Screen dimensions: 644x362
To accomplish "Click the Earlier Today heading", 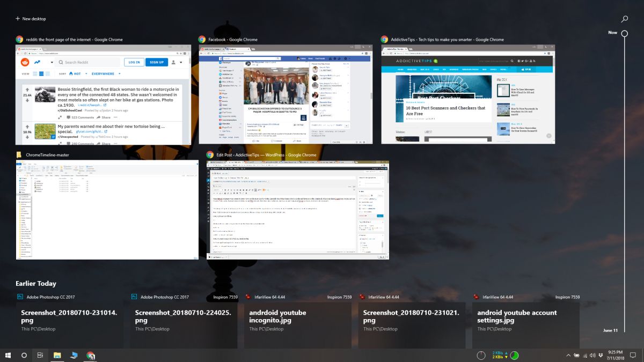I will 36,283.
